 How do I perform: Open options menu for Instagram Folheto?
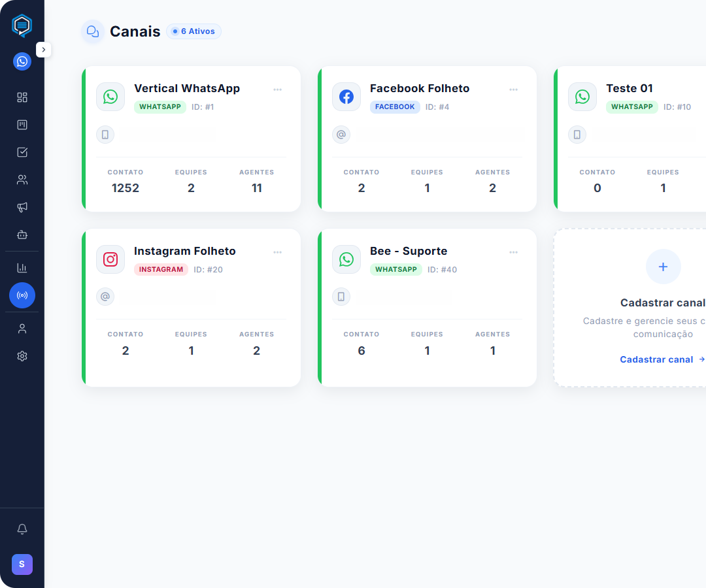278,252
